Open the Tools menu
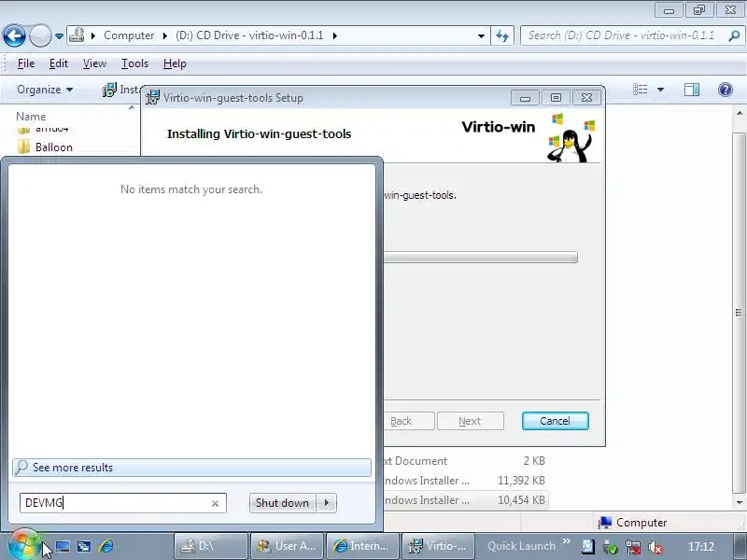747x560 pixels. point(134,63)
